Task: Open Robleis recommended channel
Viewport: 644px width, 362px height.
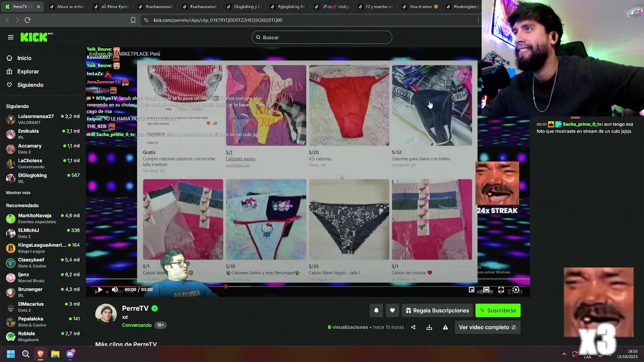Action: (43, 336)
